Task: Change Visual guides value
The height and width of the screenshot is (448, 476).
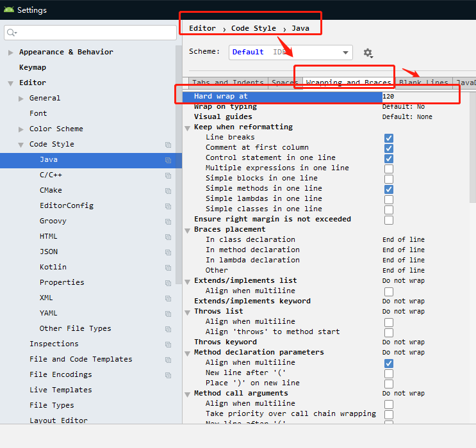Action: pyautogui.click(x=407, y=116)
